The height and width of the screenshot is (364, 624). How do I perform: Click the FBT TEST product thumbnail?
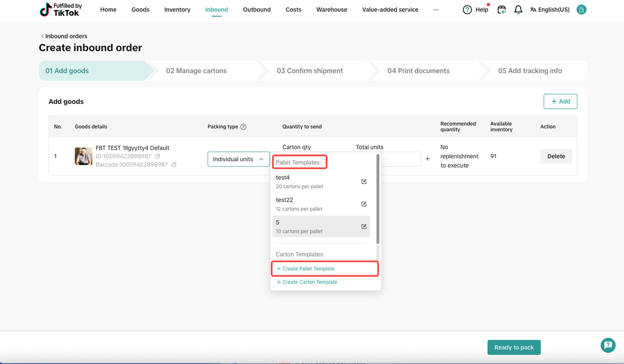pyautogui.click(x=83, y=156)
